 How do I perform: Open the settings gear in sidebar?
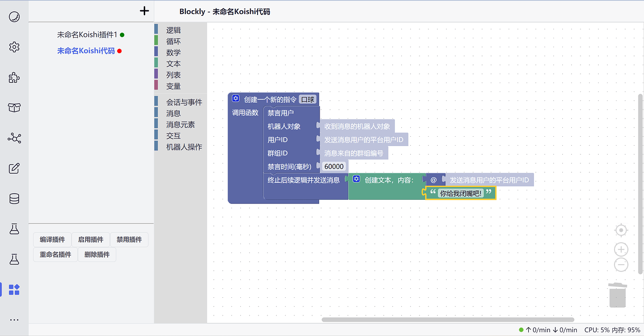14,47
